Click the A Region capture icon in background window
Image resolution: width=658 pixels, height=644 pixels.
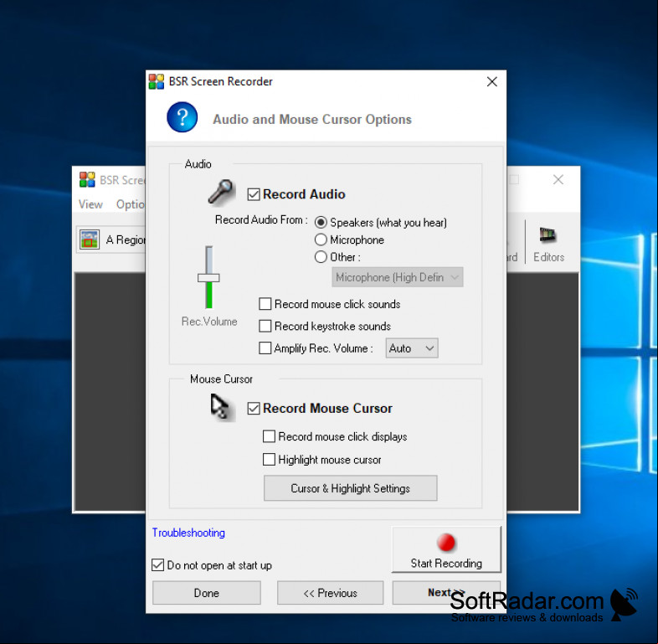(x=90, y=240)
